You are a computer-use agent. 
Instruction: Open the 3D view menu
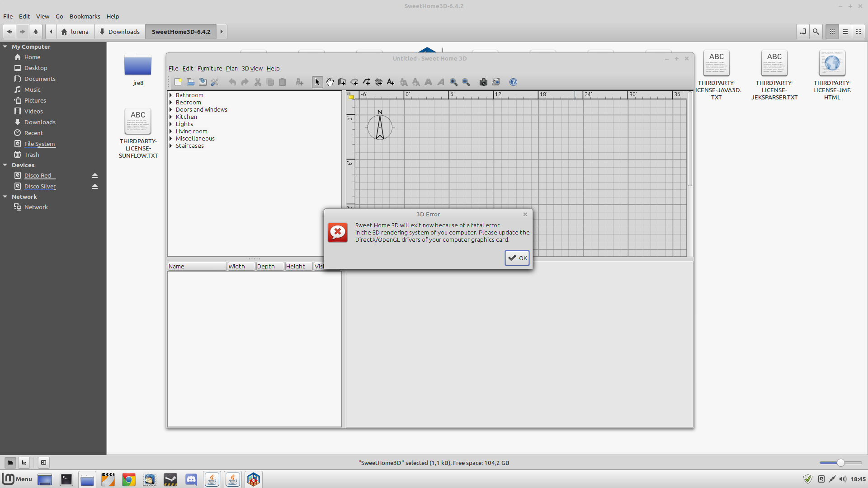(x=252, y=68)
